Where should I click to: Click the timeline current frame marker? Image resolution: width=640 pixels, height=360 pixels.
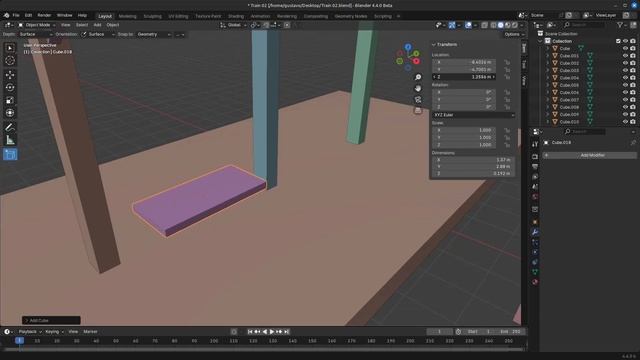pos(19,340)
